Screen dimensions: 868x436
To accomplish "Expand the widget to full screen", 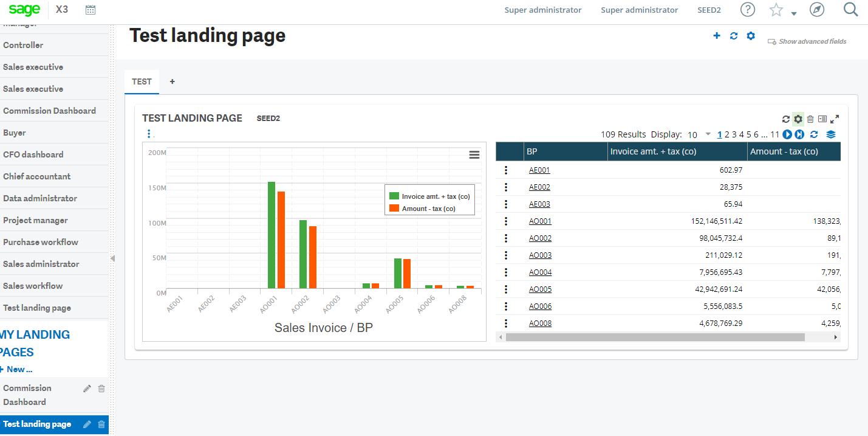I will [x=836, y=119].
